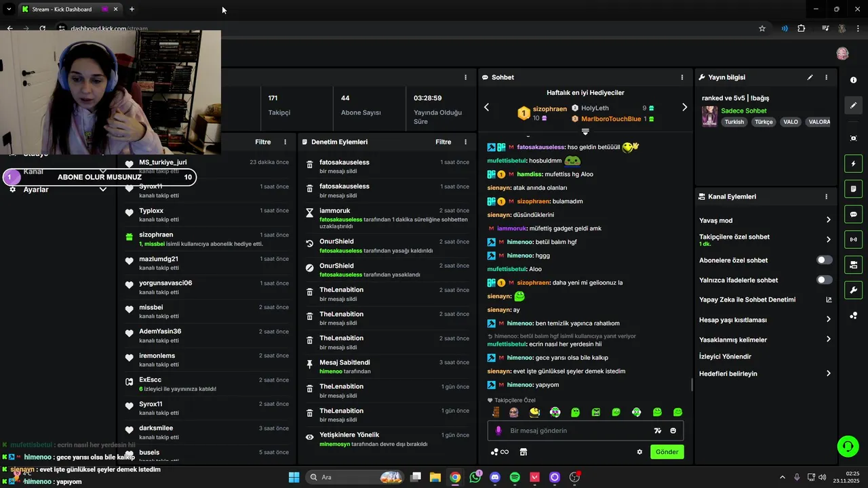The height and width of the screenshot is (488, 868).
Task: Open the lightning bolt widget in right sidebar
Action: (853, 163)
